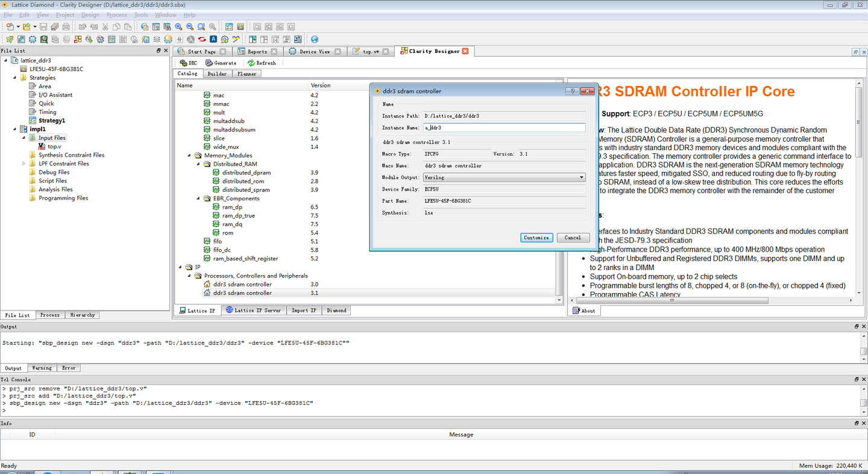The height and width of the screenshot is (474, 868).
Task: Click the Generate icon in Clarity Designer
Action: pyautogui.click(x=221, y=63)
